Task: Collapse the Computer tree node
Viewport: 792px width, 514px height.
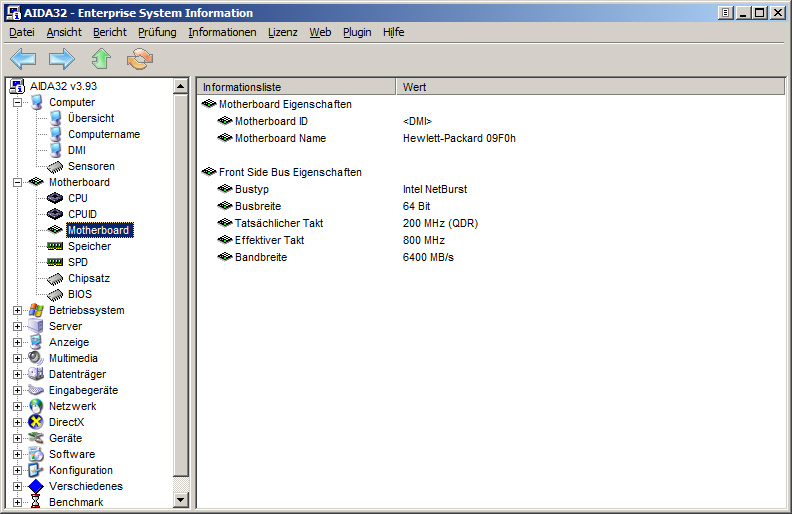Action: [x=18, y=102]
